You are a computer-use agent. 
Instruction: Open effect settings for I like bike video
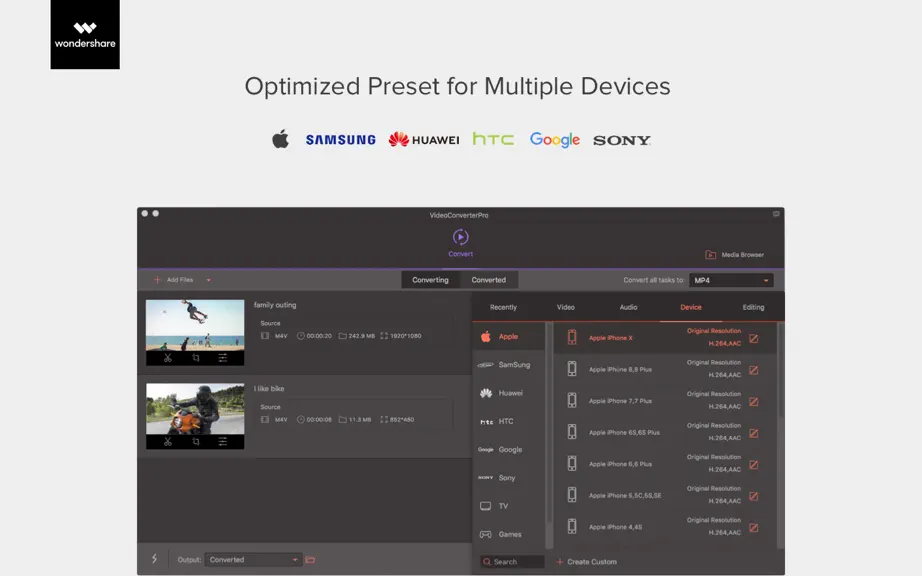point(223,442)
